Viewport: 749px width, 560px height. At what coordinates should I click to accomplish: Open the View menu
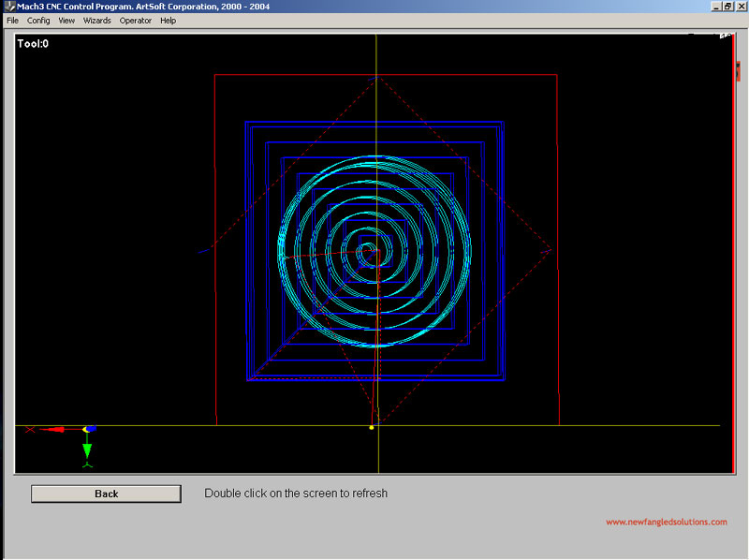[x=66, y=21]
